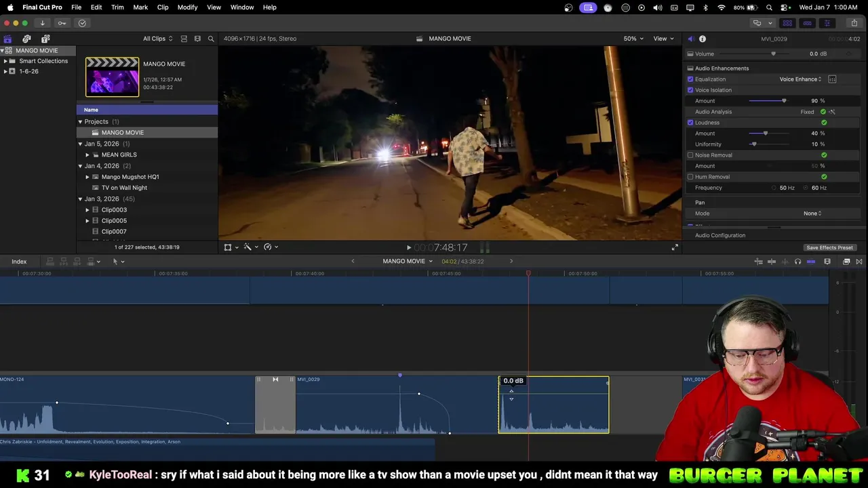Disable the Voice Isolation checkbox
Screen dimensions: 868x488
pos(690,90)
